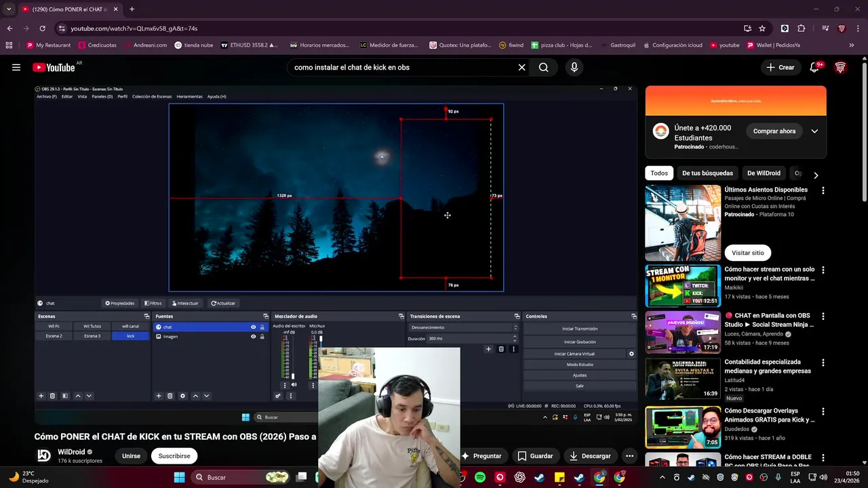
Task: Start voice search with the microphone
Action: point(574,67)
